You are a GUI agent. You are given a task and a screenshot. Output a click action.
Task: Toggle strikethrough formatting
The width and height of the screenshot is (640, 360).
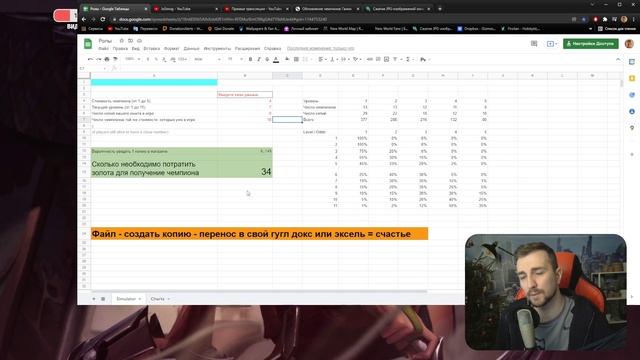pos(267,60)
